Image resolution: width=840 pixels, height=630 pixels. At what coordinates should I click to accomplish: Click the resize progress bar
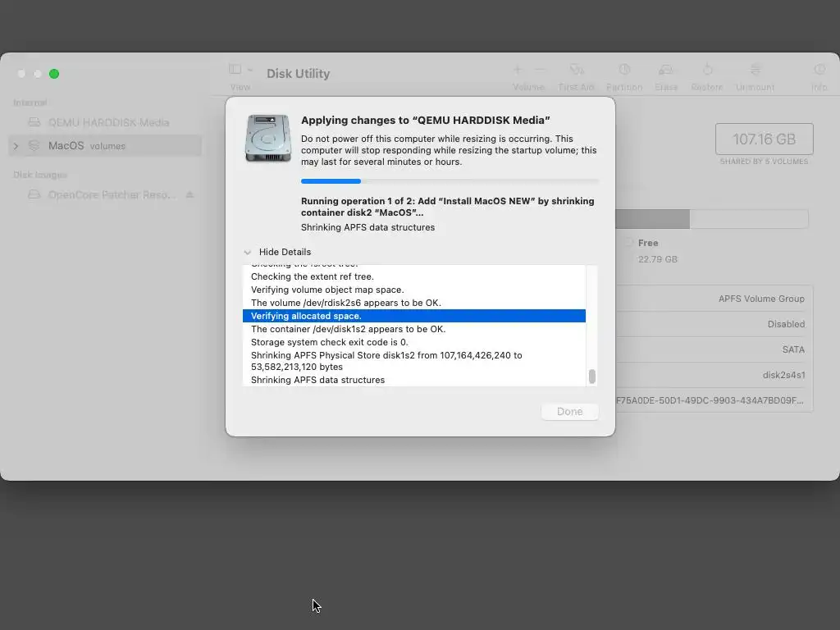pyautogui.click(x=450, y=181)
